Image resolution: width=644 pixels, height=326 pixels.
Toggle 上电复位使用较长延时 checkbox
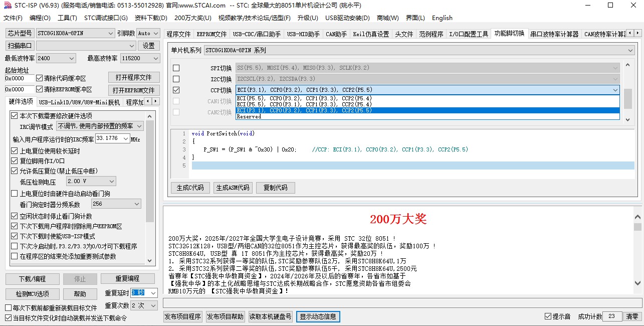coord(14,151)
